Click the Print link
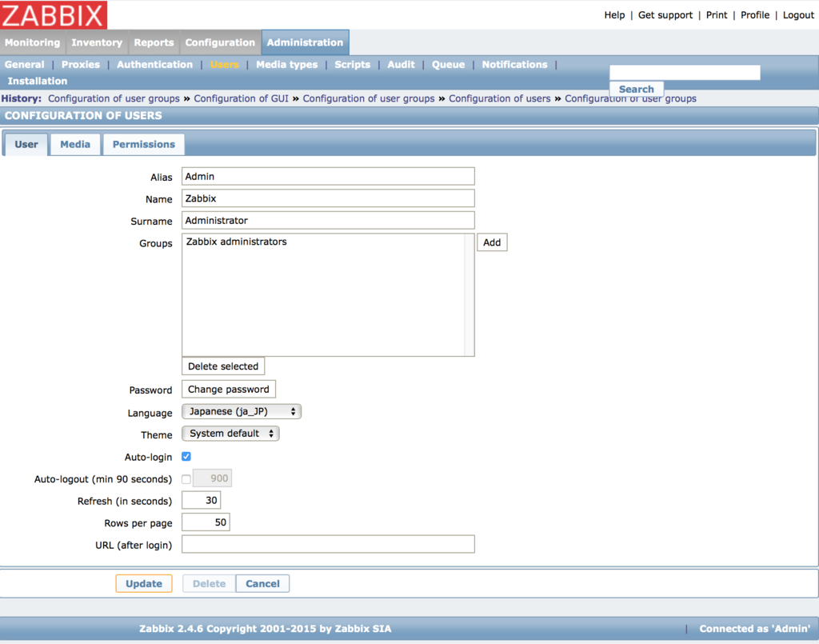819x644 pixels. point(716,15)
